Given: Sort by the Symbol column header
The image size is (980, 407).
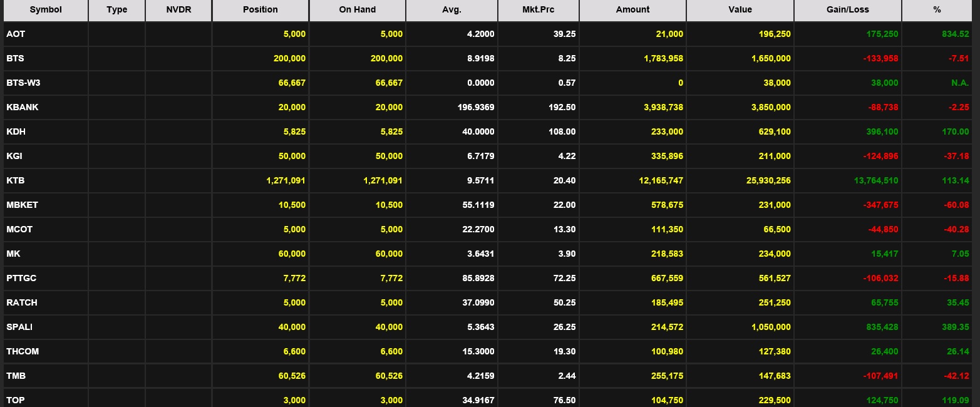Looking at the screenshot, I should click(x=45, y=10).
